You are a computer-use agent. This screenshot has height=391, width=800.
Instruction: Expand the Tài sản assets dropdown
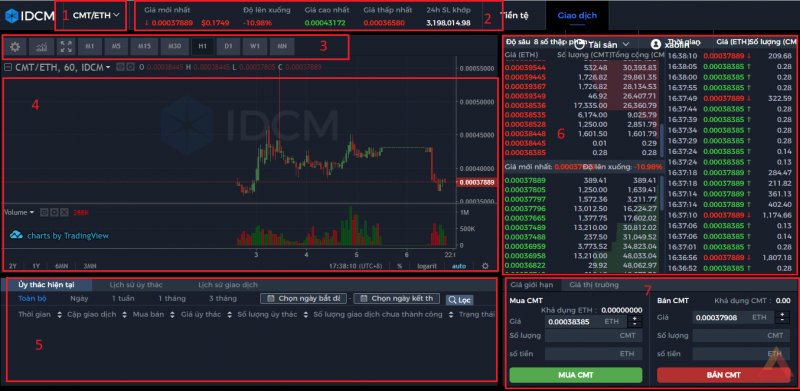pos(608,45)
